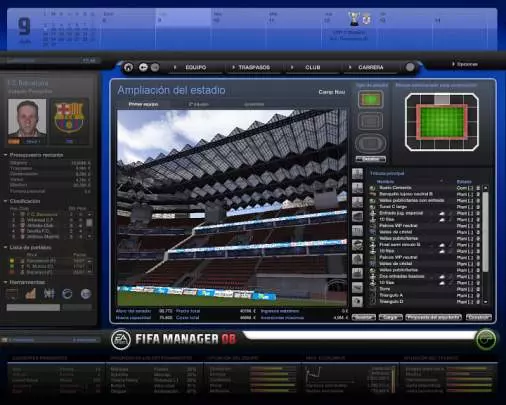This screenshot has width=506, height=405.
Task: Click the Propuesta del arquitecto button
Action: (x=433, y=317)
